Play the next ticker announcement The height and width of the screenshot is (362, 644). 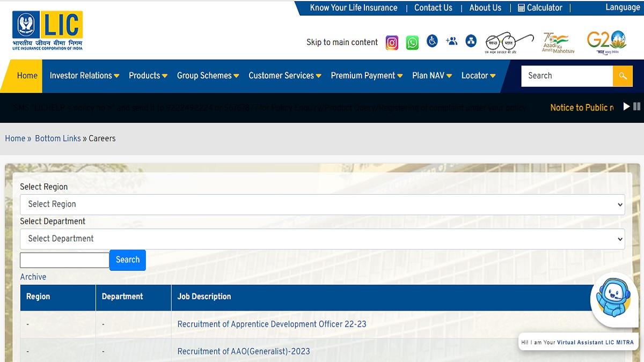tap(626, 107)
